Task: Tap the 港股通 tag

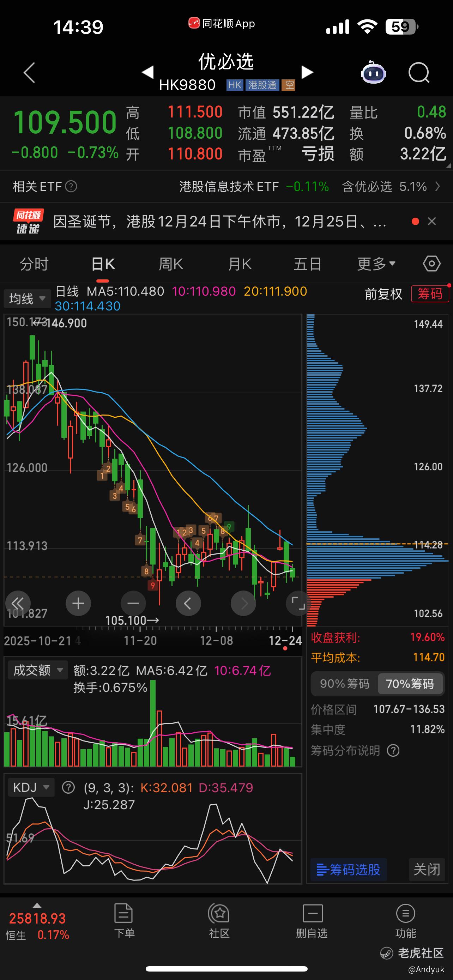Action: click(262, 85)
